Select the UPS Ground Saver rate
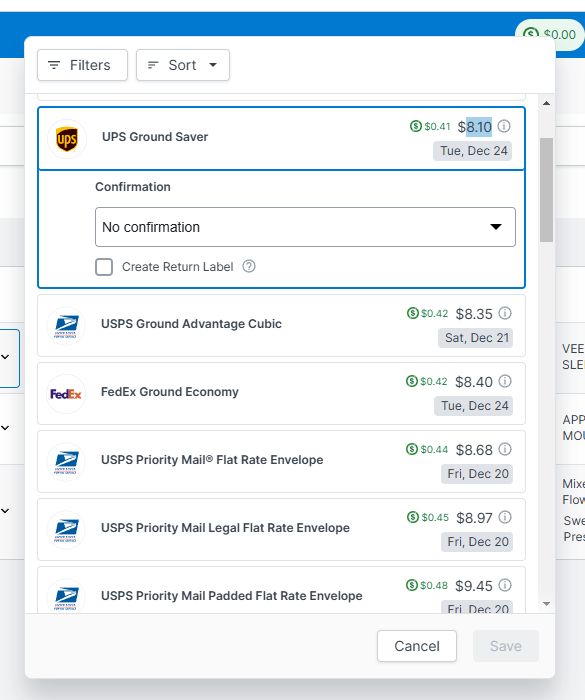Viewport: 585px width, 700px height. pyautogui.click(x=281, y=138)
